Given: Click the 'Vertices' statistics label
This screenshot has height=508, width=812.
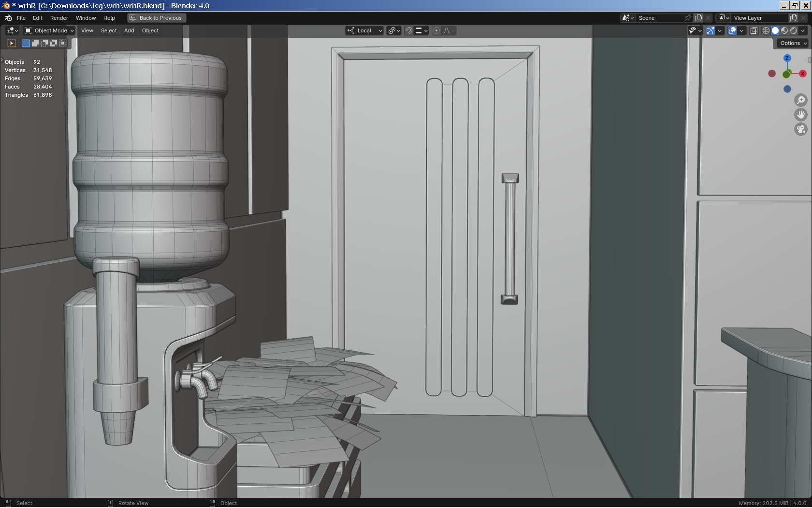Looking at the screenshot, I should click(15, 70).
